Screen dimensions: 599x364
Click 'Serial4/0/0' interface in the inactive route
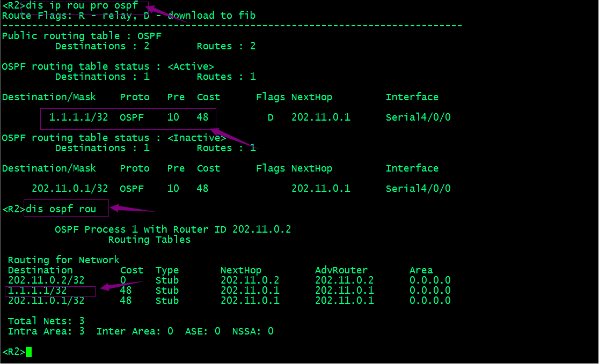pyautogui.click(x=418, y=189)
